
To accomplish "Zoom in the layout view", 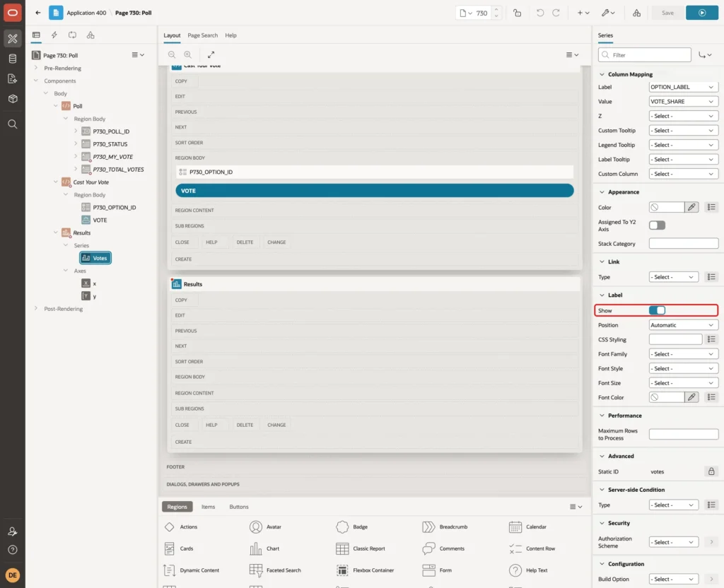I will (x=188, y=54).
